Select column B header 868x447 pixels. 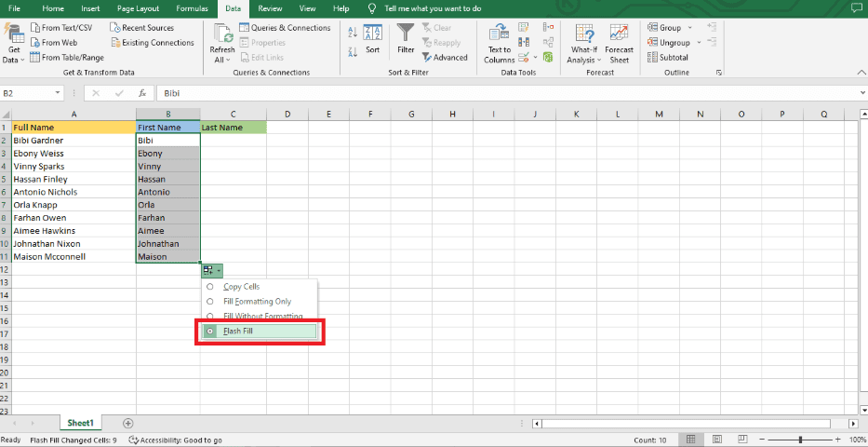pos(168,115)
